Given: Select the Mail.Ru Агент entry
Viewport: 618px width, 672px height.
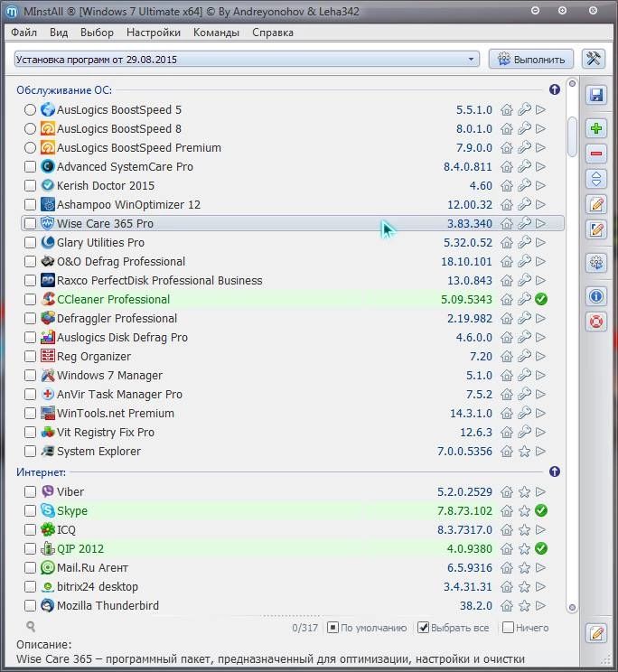Looking at the screenshot, I should point(92,568).
